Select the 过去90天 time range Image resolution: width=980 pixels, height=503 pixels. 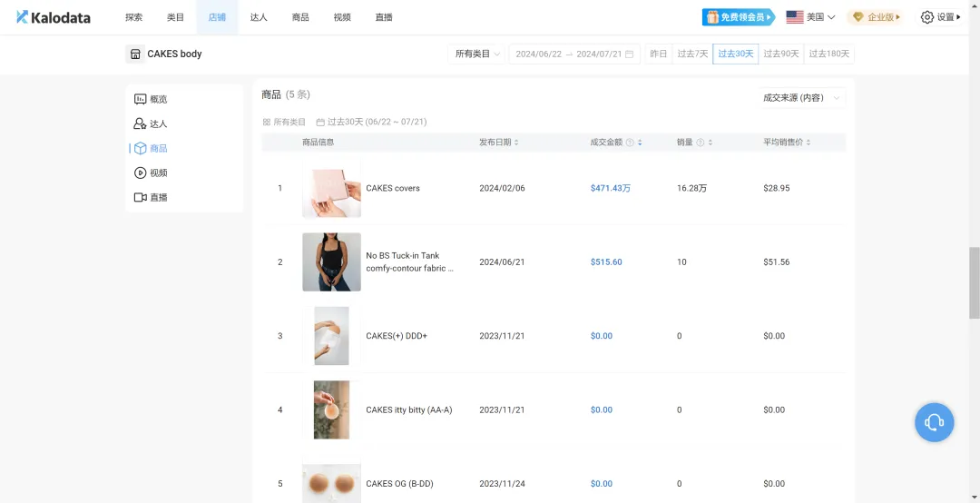tap(781, 54)
